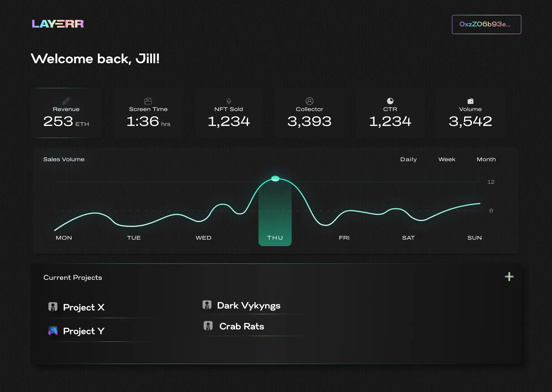Click the Collector user profile icon
The height and width of the screenshot is (392, 552).
[309, 101]
